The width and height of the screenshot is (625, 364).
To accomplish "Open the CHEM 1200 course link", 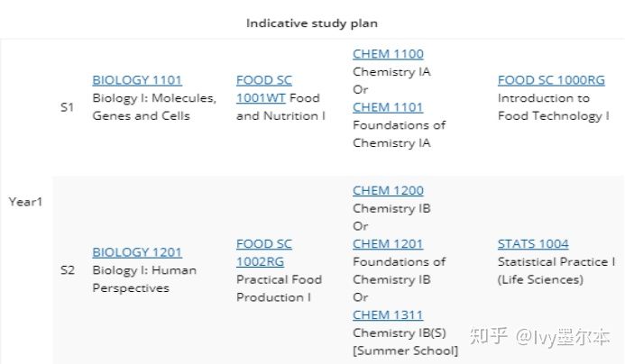I will [x=388, y=190].
